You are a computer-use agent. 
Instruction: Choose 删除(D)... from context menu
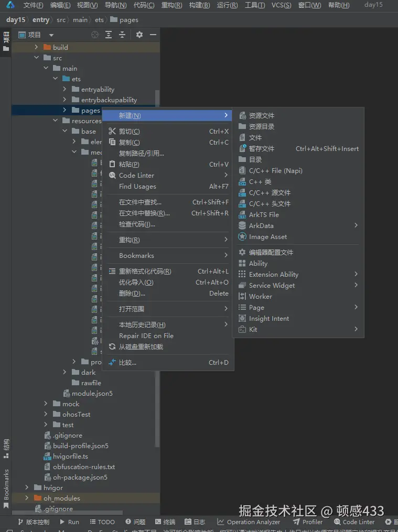point(168,293)
